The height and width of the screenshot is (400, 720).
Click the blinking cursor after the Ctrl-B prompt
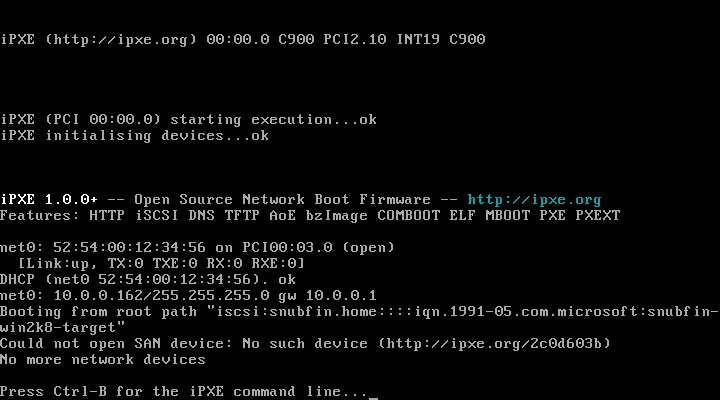(x=373, y=396)
